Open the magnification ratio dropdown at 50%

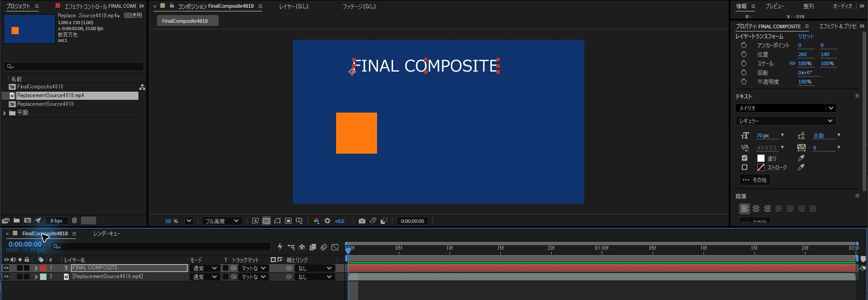[189, 221]
